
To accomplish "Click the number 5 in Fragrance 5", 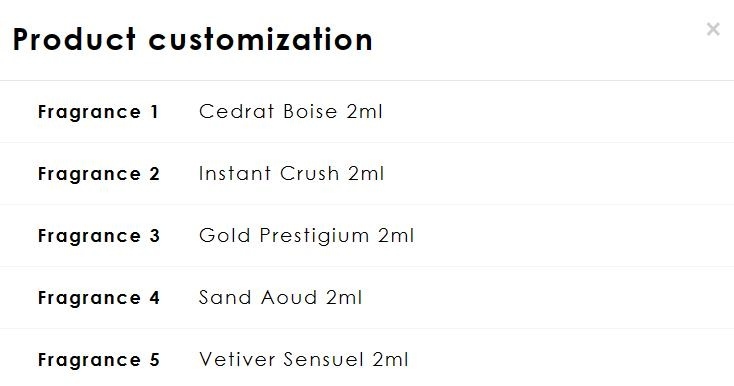I will (x=154, y=360).
